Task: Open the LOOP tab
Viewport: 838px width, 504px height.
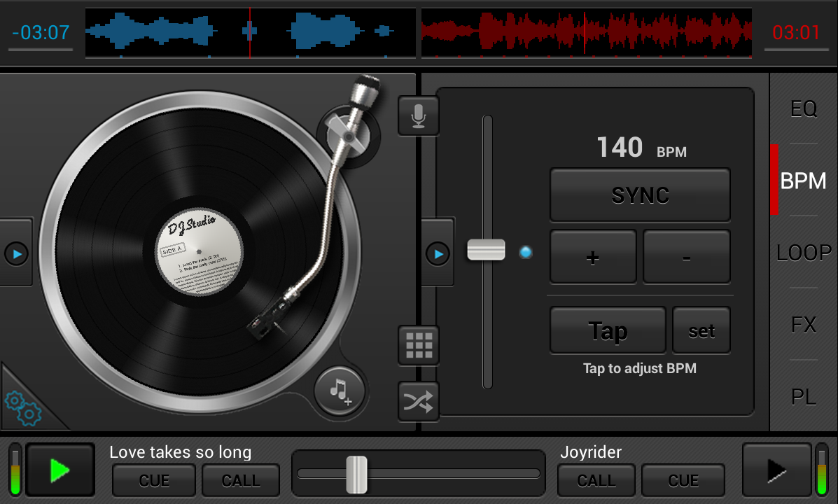Action: point(804,252)
